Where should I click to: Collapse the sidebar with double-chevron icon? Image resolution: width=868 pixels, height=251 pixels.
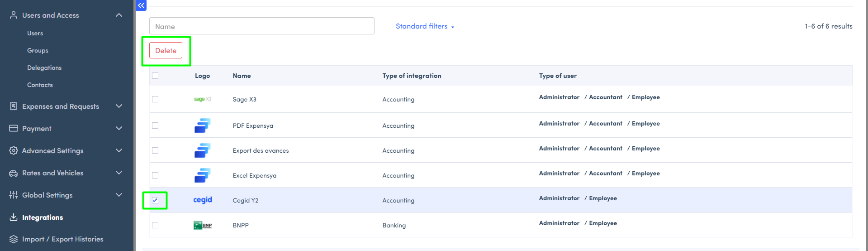tap(141, 5)
